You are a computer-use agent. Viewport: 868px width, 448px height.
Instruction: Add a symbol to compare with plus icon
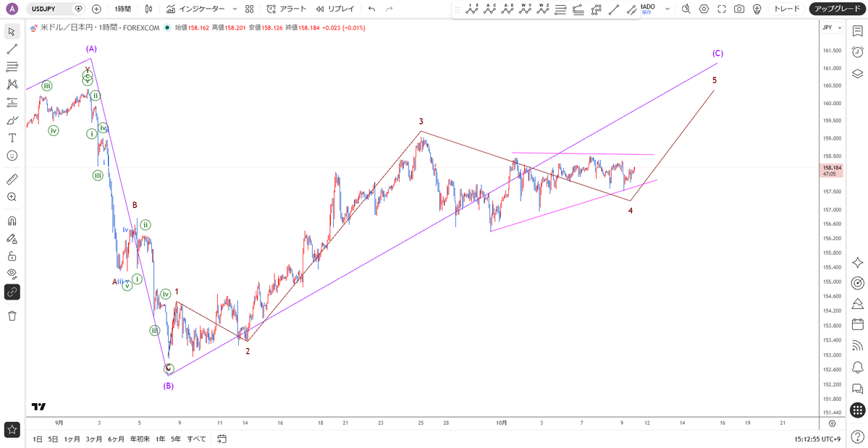pyautogui.click(x=96, y=9)
